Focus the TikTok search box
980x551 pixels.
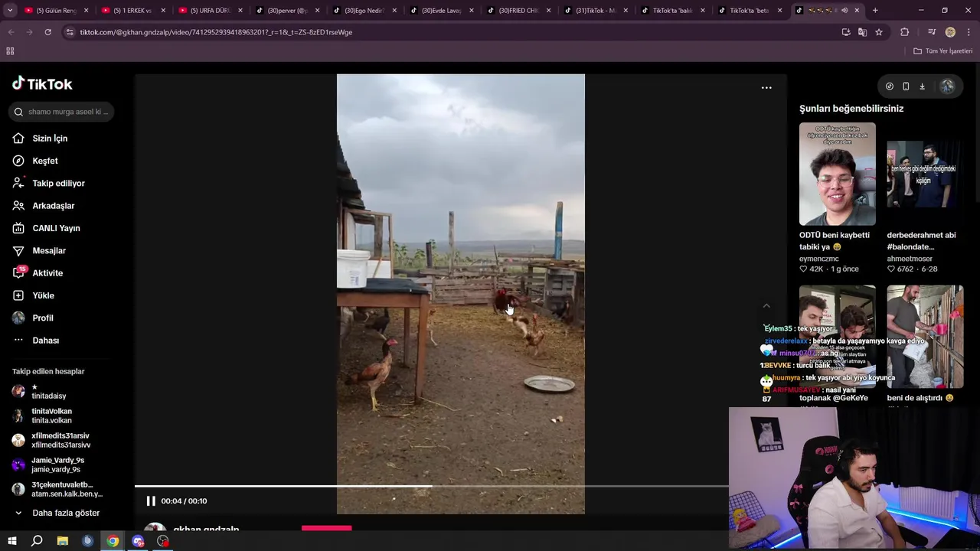tap(61, 112)
